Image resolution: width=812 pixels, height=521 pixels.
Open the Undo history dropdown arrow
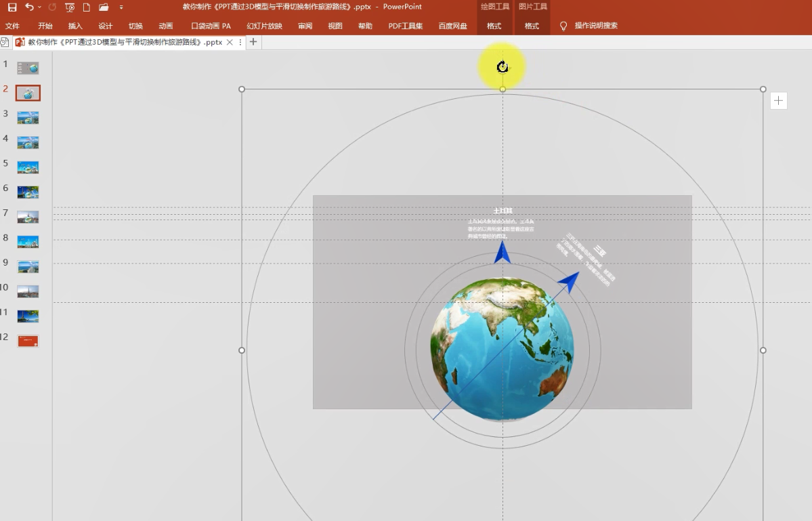[x=39, y=7]
